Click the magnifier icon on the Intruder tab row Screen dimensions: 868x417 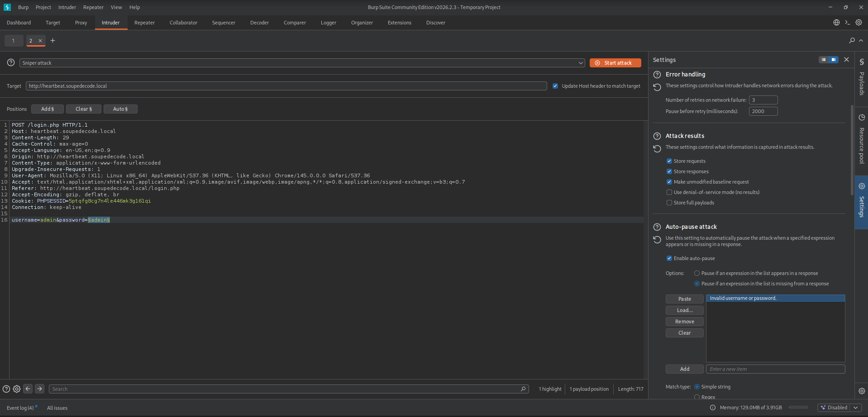[852, 41]
